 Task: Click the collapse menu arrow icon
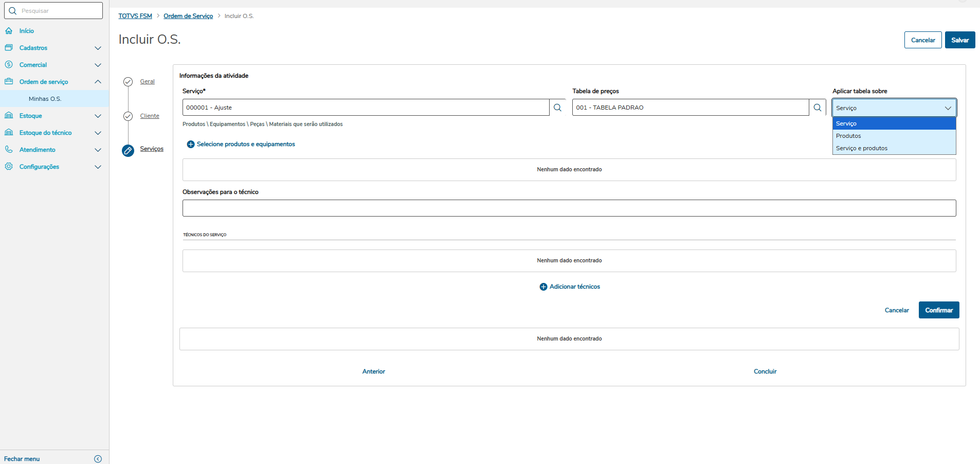click(98, 459)
